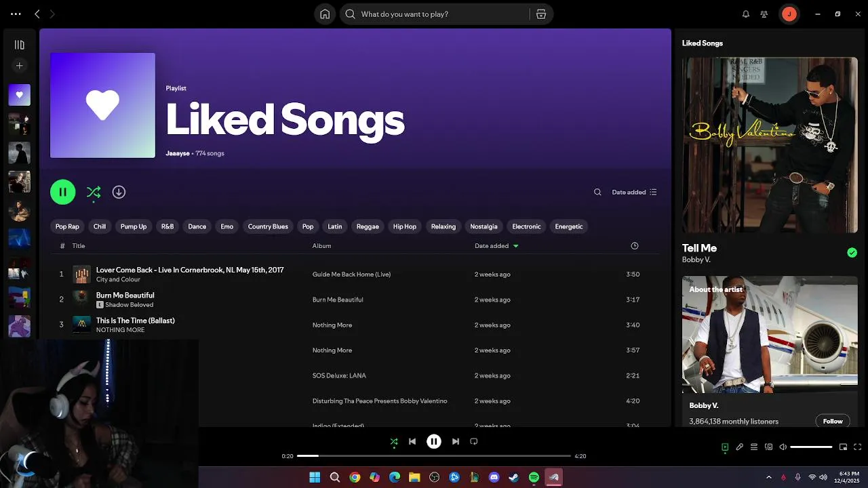Toggle Now Playing view icon

pos(725,447)
